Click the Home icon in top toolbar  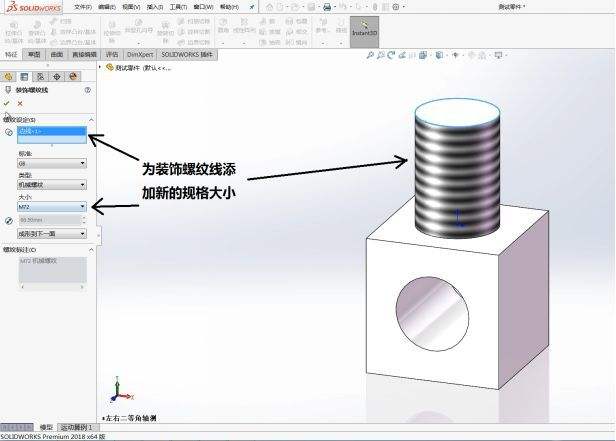[270, 7]
